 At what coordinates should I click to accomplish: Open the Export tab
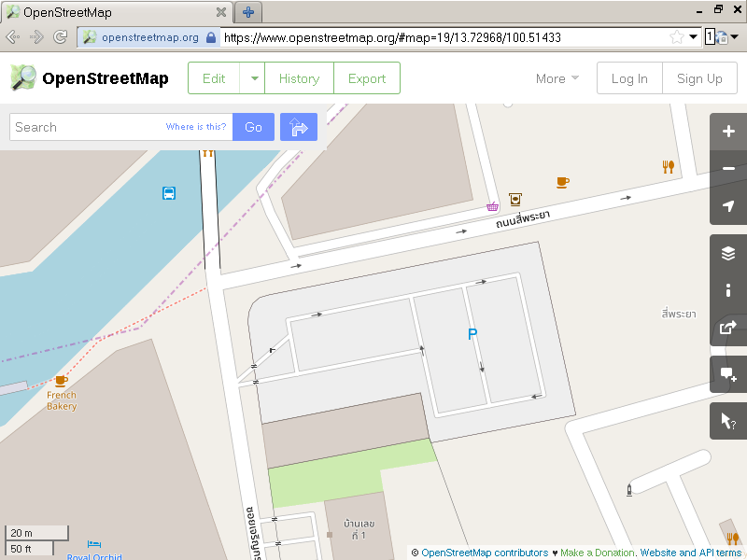tap(367, 78)
